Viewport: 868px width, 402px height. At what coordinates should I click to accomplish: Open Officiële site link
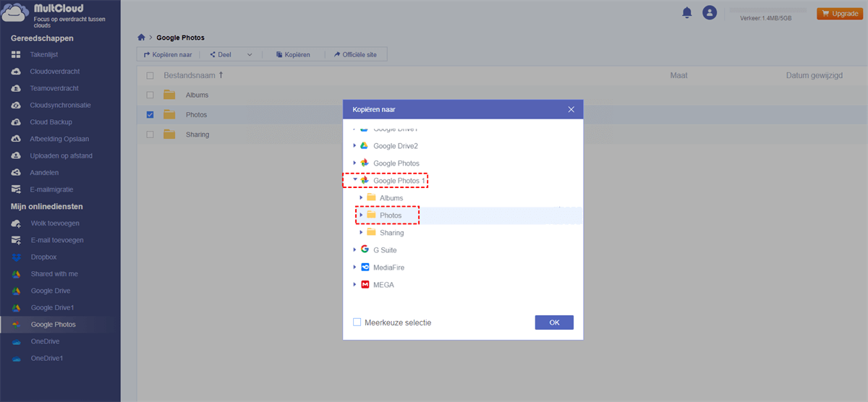click(x=355, y=54)
